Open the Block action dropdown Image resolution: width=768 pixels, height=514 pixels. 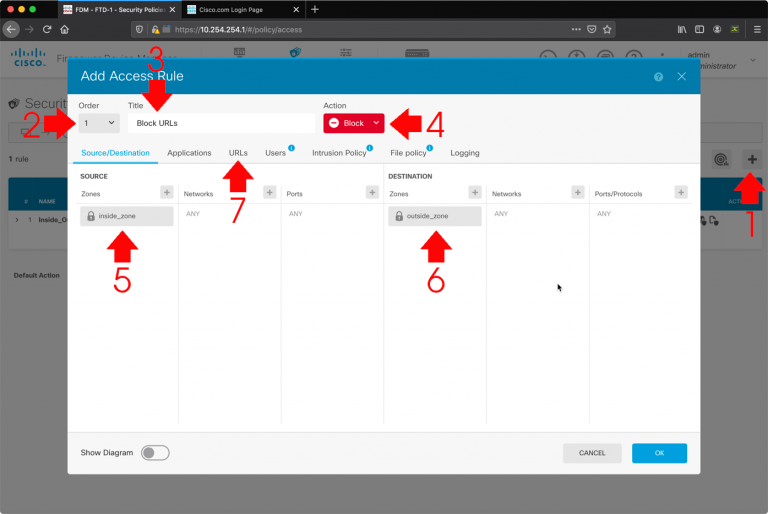354,123
